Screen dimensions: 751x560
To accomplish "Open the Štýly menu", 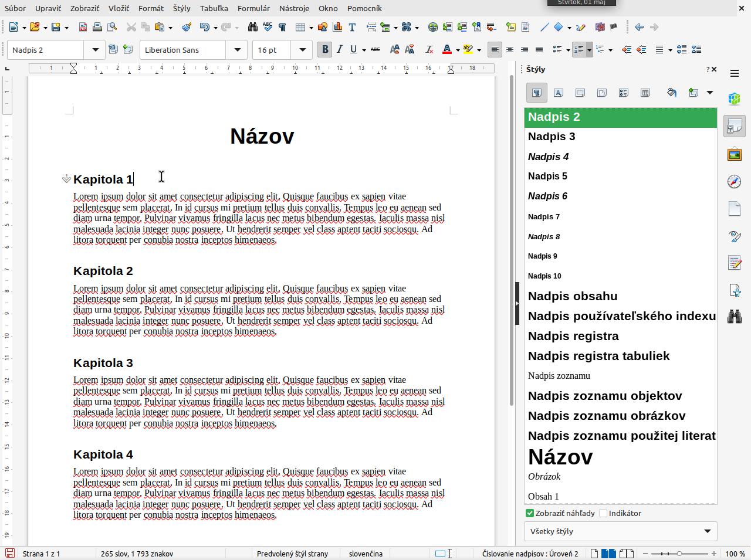I will [x=181, y=8].
